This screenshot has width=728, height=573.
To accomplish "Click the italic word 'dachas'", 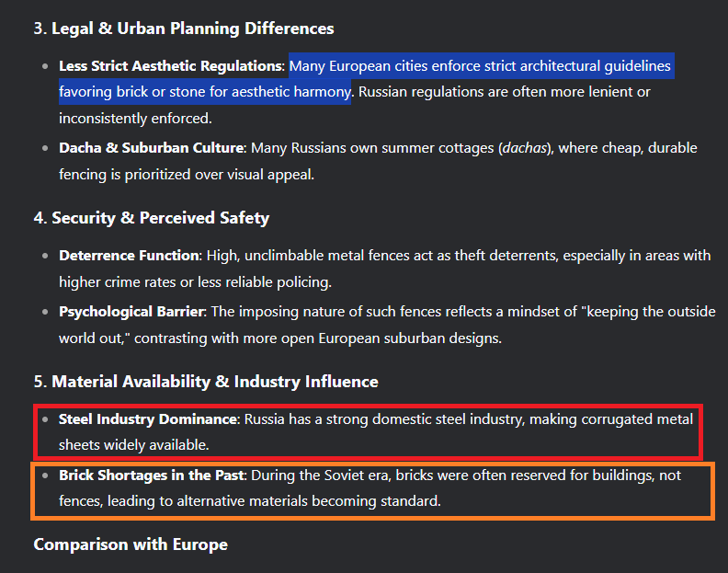I will pos(526,148).
